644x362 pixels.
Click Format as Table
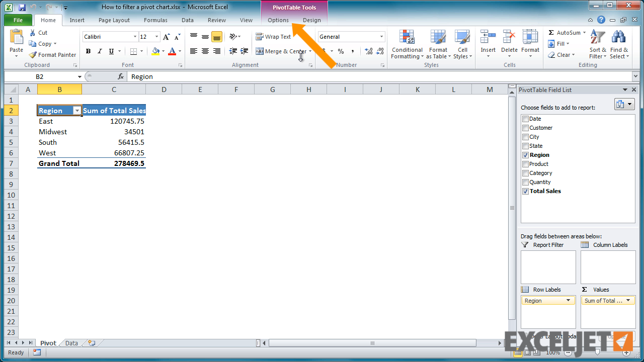[438, 44]
